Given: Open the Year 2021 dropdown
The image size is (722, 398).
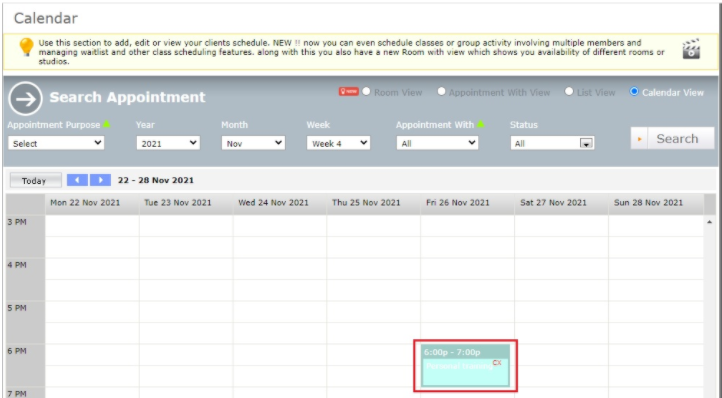Looking at the screenshot, I should [x=168, y=143].
